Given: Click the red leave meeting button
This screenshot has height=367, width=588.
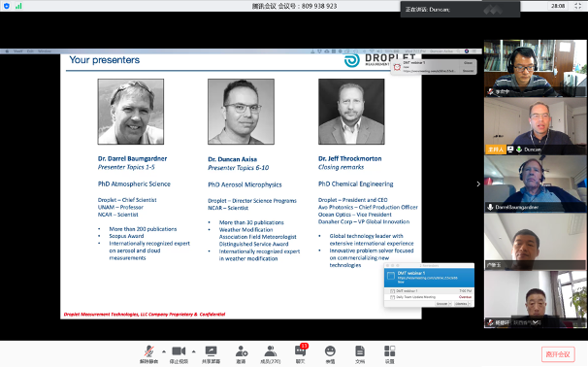Looking at the screenshot, I should tap(558, 354).
